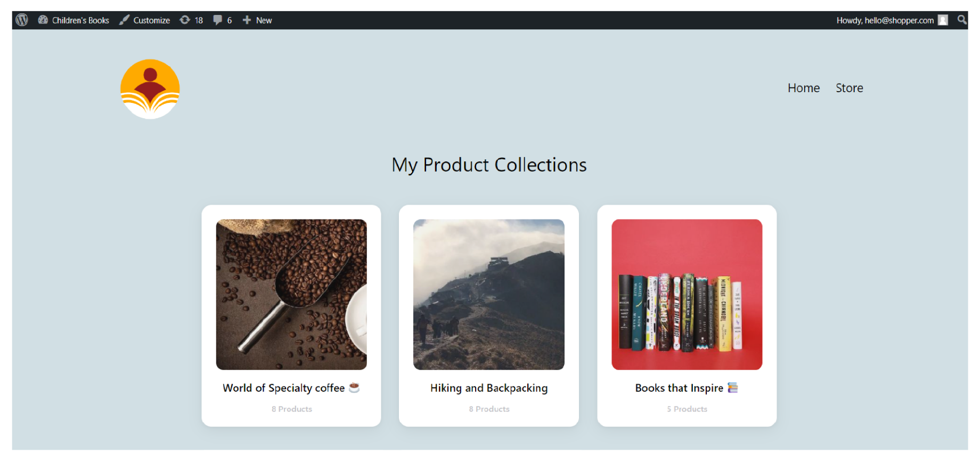Open the Store navigation link
This screenshot has width=980, height=462.
pos(850,88)
